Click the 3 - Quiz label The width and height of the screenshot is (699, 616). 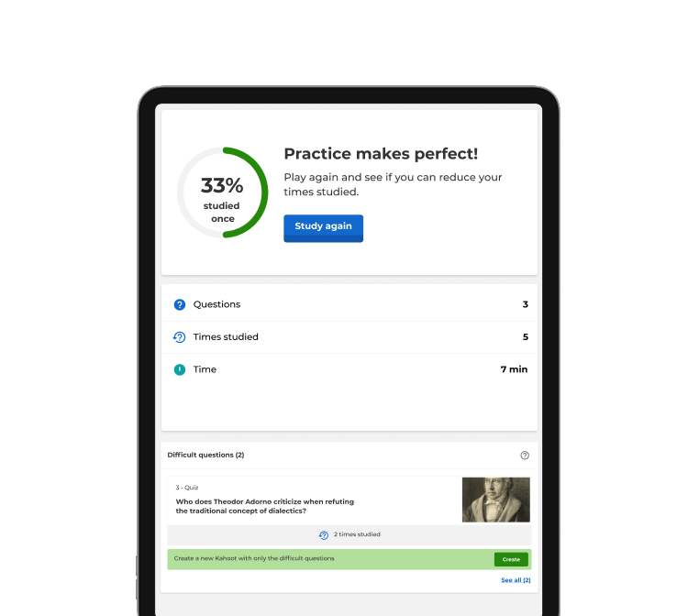187,488
